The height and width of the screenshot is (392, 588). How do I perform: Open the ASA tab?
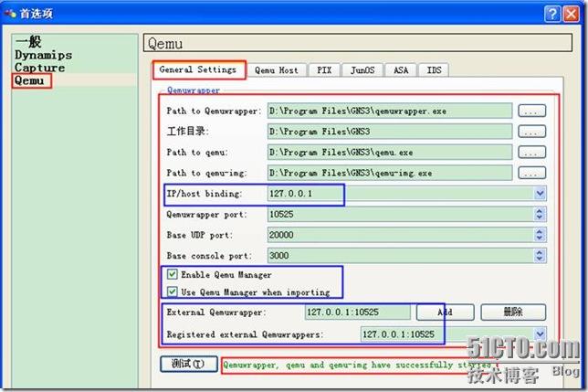point(401,70)
